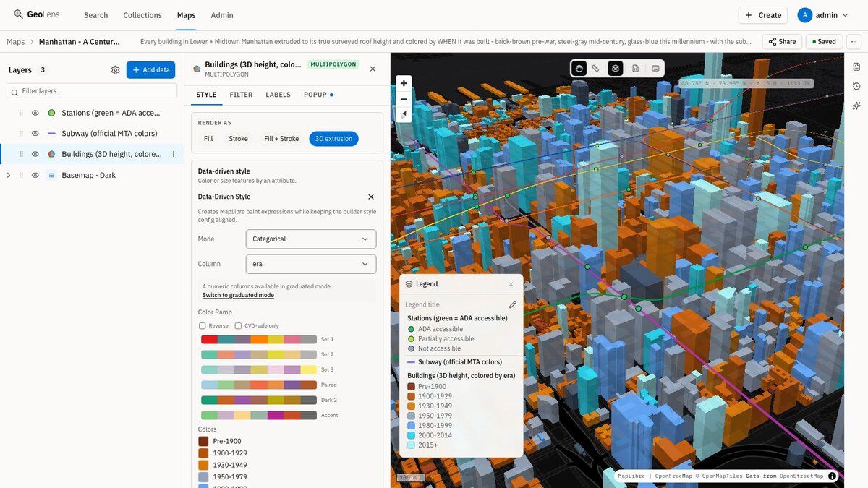Image resolution: width=868 pixels, height=488 pixels.
Task: Open the more options ellipsis near Saved
Action: coord(854,42)
